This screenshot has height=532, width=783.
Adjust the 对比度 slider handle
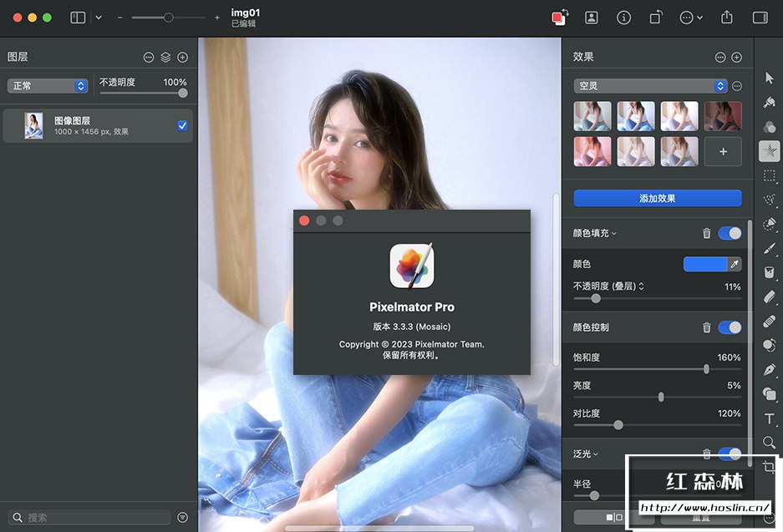coord(618,425)
